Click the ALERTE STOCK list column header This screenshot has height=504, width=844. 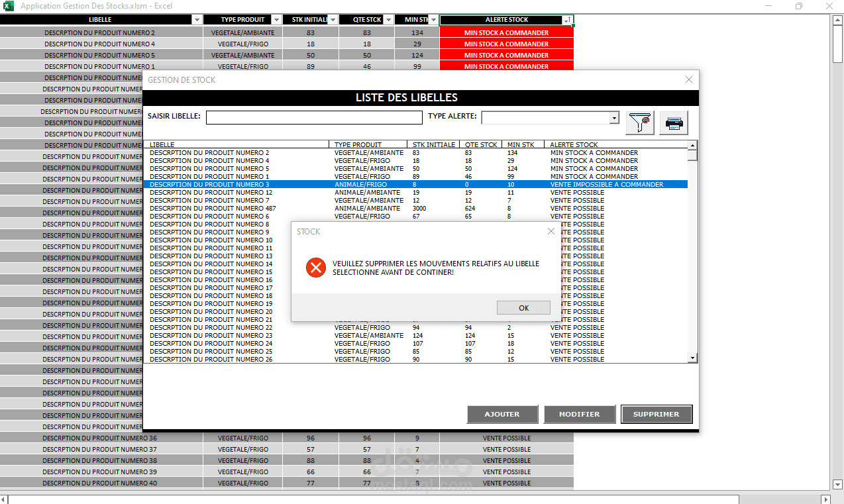coord(616,144)
